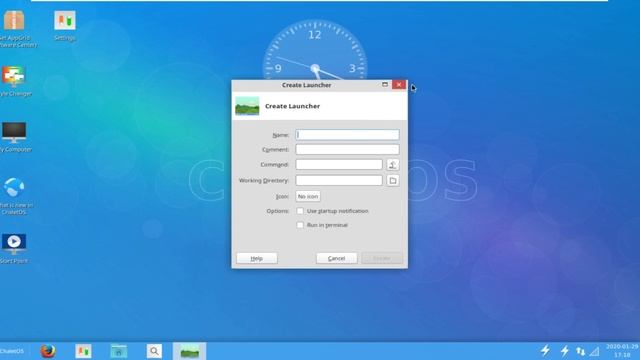The height and width of the screenshot is (360, 640).
Task: Click into the Comment text field
Action: coord(347,149)
